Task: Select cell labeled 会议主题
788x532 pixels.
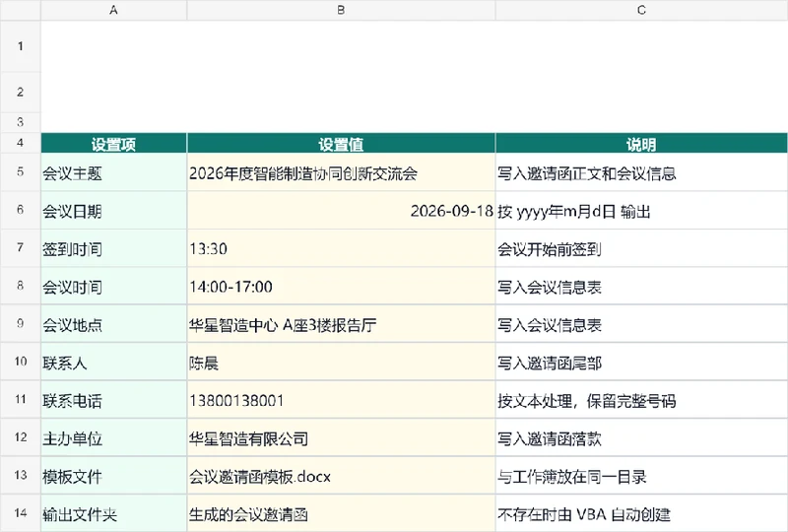Action: click(x=113, y=172)
